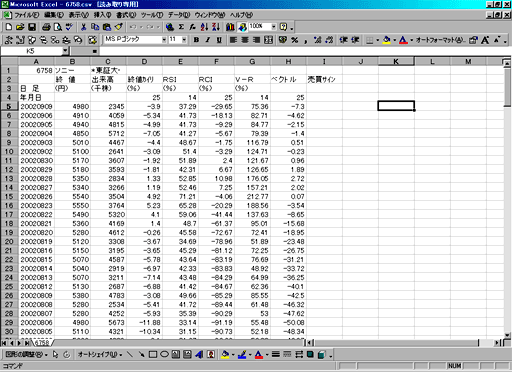Open the font size dropdown
512x372 pixels.
pos(184,40)
